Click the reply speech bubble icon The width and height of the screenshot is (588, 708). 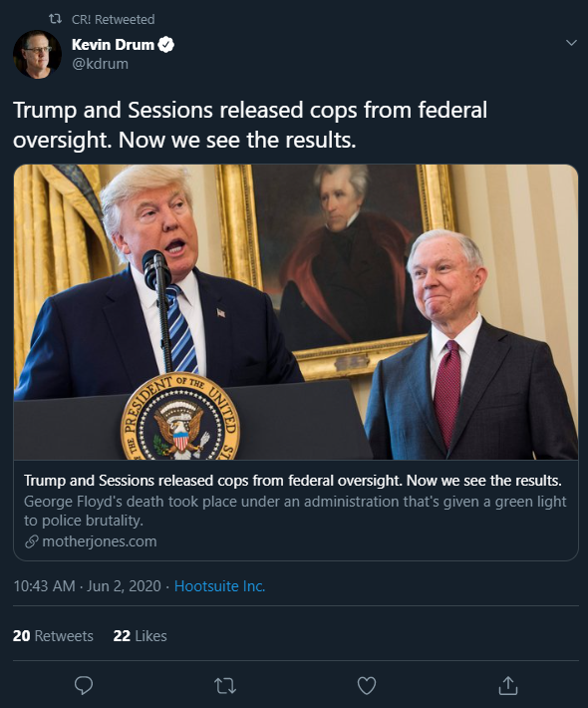(84, 685)
